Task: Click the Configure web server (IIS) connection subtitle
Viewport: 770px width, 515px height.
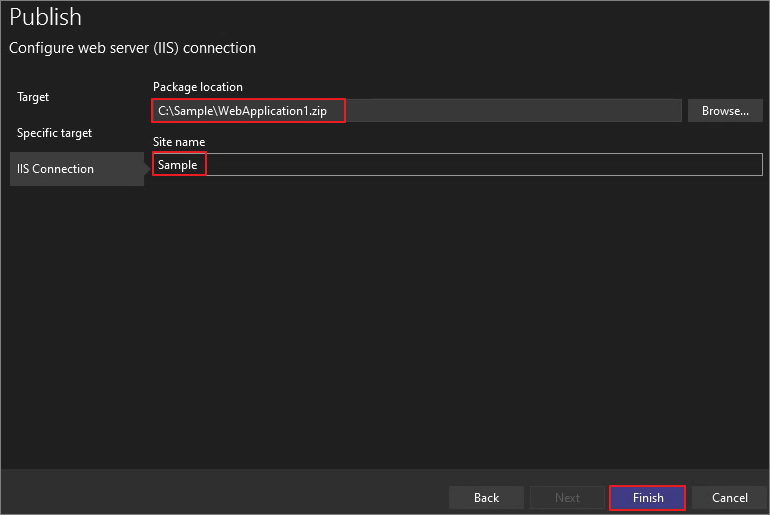Action: (133, 48)
